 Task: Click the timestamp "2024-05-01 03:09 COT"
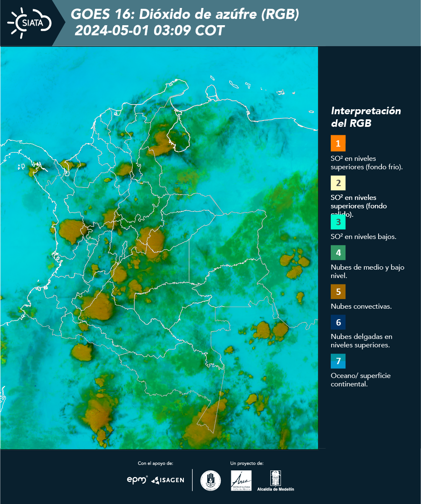(150, 31)
